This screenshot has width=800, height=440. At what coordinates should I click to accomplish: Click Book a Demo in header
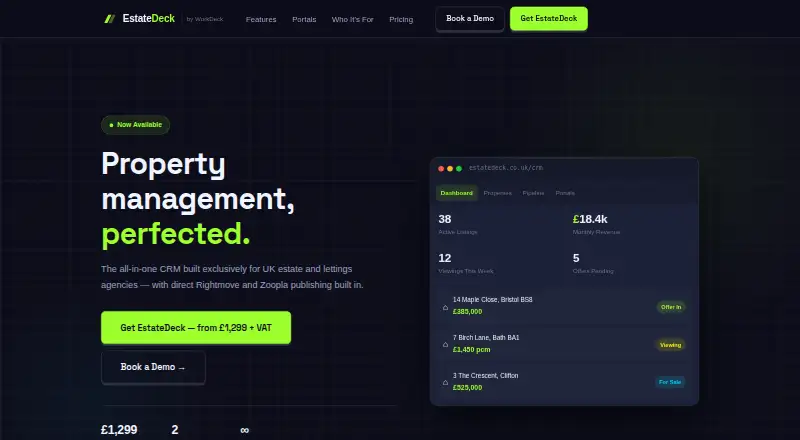click(x=470, y=18)
